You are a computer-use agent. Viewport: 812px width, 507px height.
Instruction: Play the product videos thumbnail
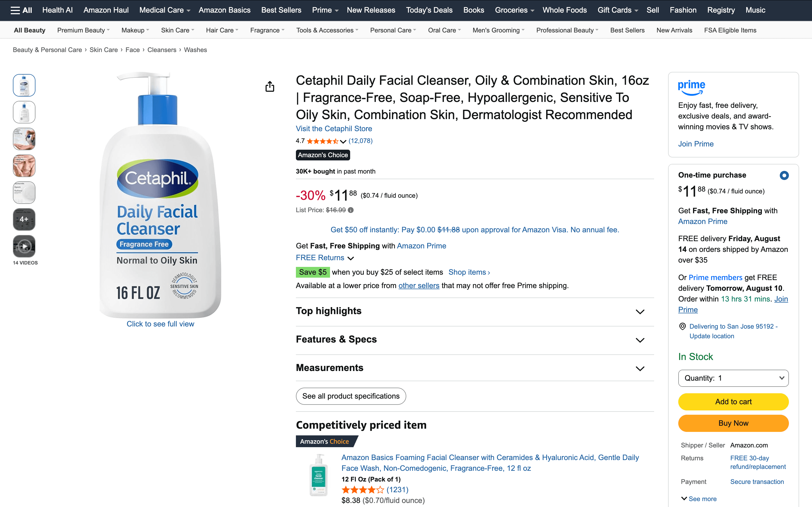coord(24,247)
